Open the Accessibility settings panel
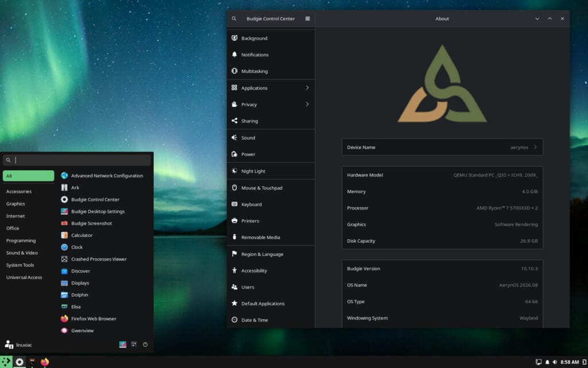 pos(271,271)
